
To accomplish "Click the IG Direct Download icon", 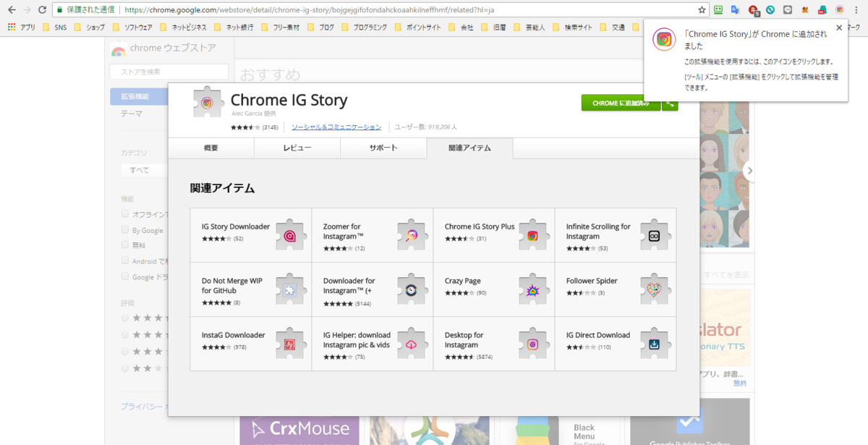I will [655, 344].
